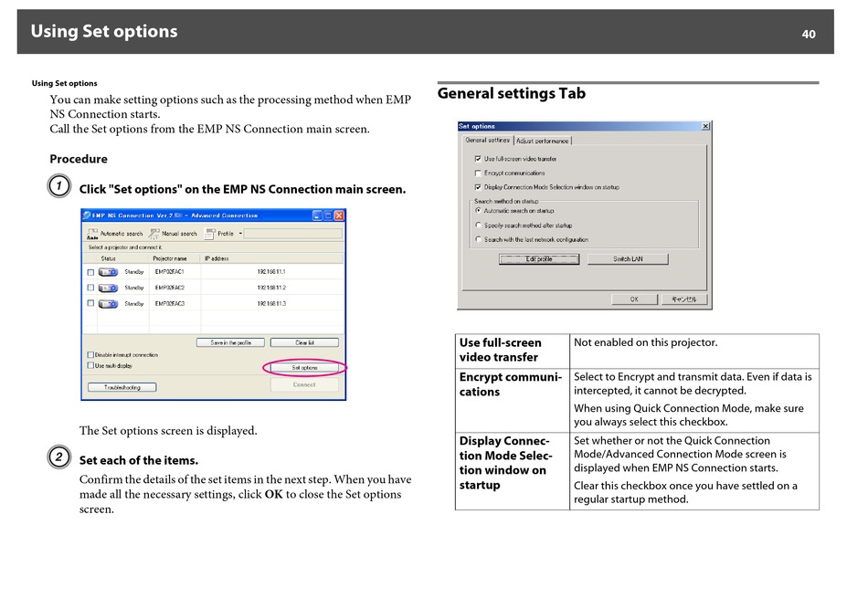Click the Profile icon in the toolbar

[x=209, y=234]
